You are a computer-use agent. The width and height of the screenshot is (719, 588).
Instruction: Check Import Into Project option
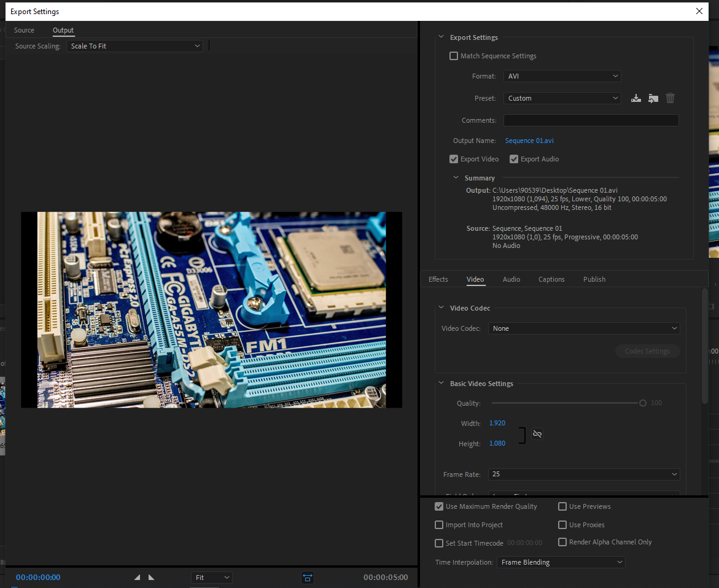(439, 525)
